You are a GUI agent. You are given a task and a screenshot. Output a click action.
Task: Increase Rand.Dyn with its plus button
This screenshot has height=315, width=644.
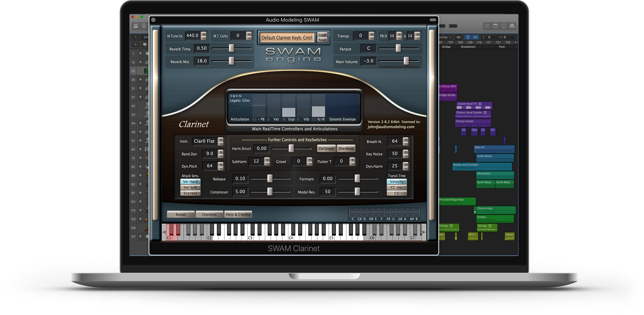tap(221, 152)
